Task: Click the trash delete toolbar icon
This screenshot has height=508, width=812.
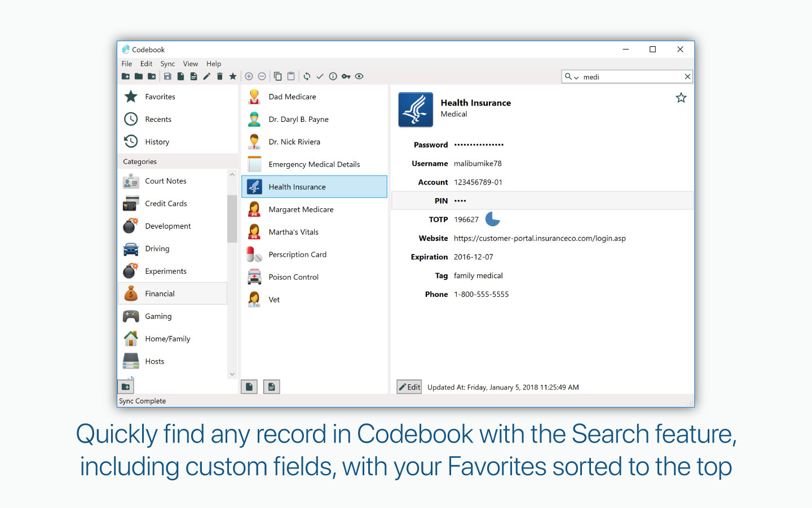Action: 220,76
